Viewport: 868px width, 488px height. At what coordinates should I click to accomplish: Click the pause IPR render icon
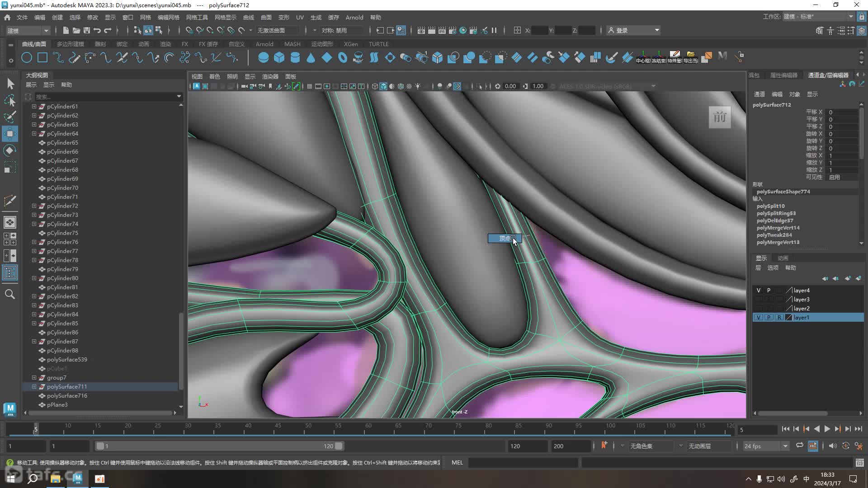click(x=494, y=30)
